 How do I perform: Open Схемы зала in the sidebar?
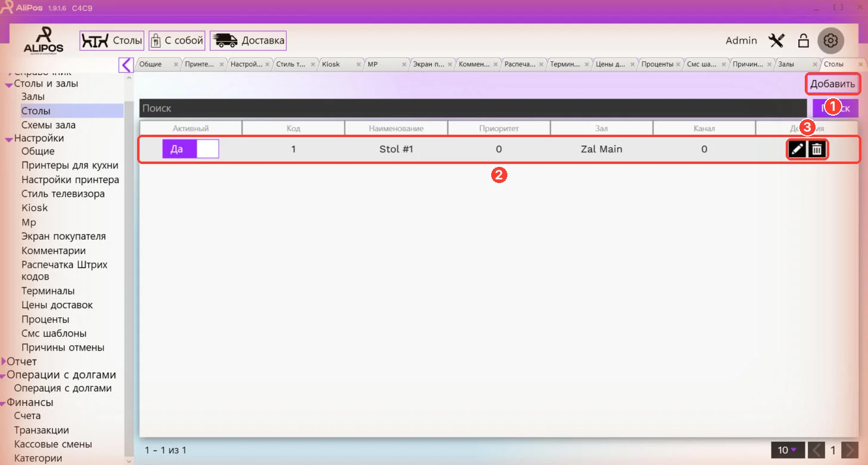pyautogui.click(x=48, y=125)
